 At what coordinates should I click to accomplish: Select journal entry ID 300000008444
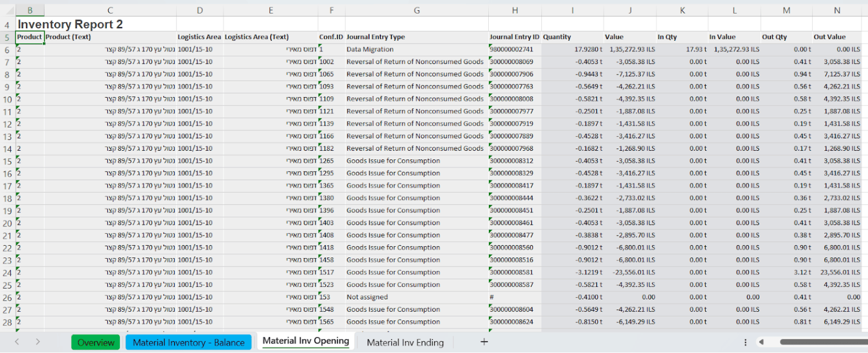515,198
